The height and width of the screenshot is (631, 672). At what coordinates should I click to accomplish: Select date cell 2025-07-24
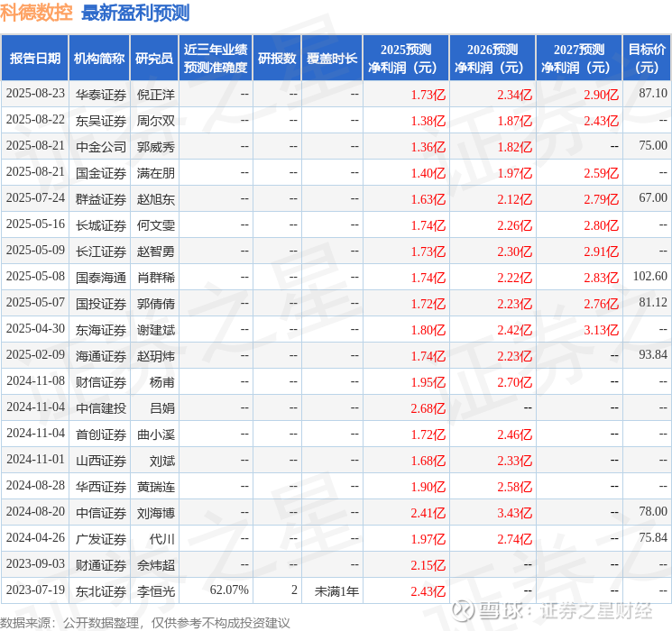click(35, 198)
